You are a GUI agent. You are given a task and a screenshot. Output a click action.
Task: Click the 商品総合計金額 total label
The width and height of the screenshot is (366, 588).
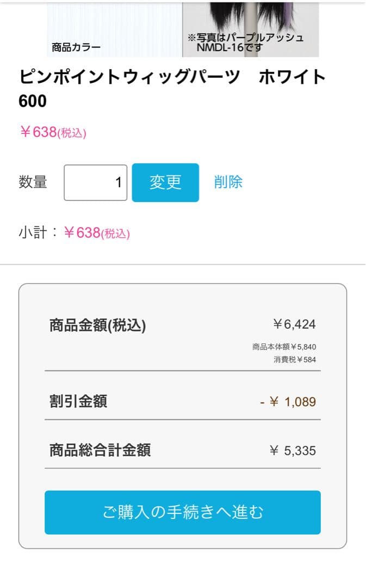pyautogui.click(x=100, y=450)
